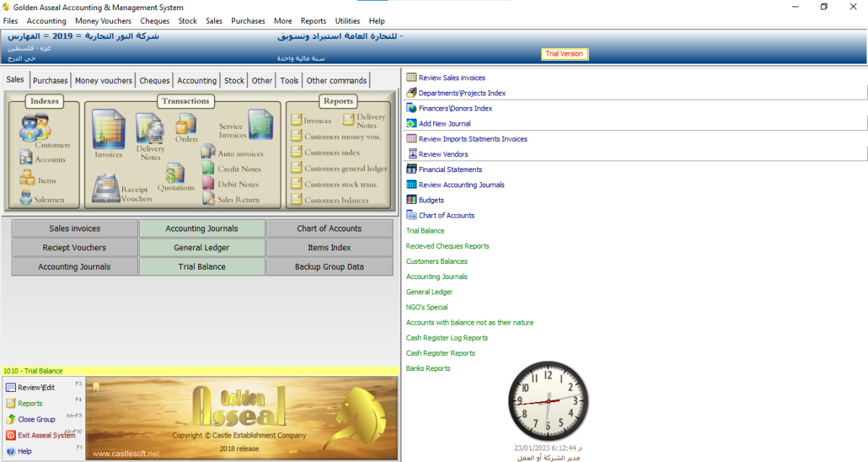Open Delivery Notes transaction icon
The width and height of the screenshot is (868, 462).
[x=150, y=132]
